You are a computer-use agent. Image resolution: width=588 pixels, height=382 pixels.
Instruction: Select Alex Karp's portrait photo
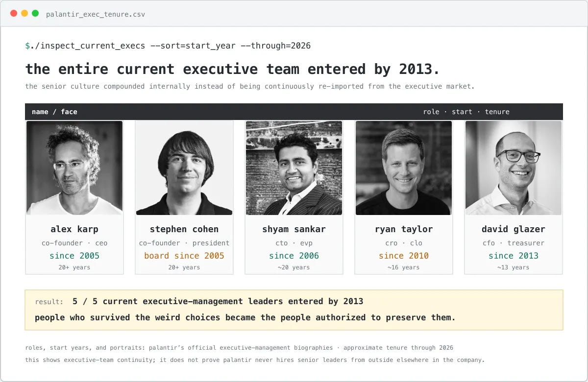(x=74, y=168)
